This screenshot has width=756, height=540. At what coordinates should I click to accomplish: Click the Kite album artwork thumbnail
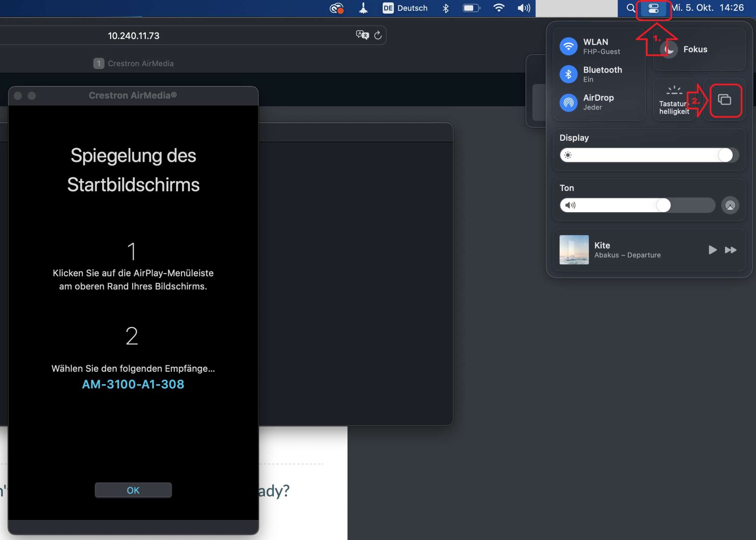pyautogui.click(x=574, y=250)
